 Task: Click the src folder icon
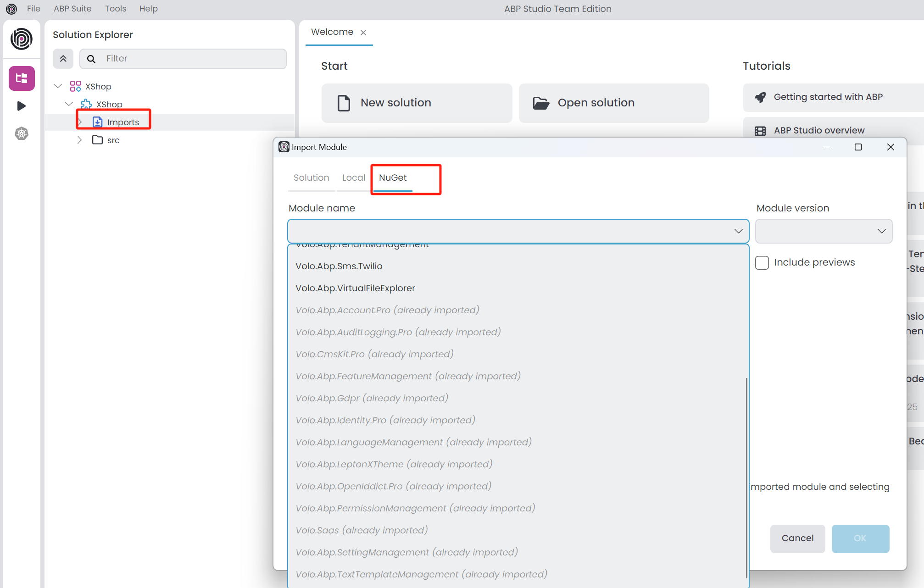click(97, 140)
